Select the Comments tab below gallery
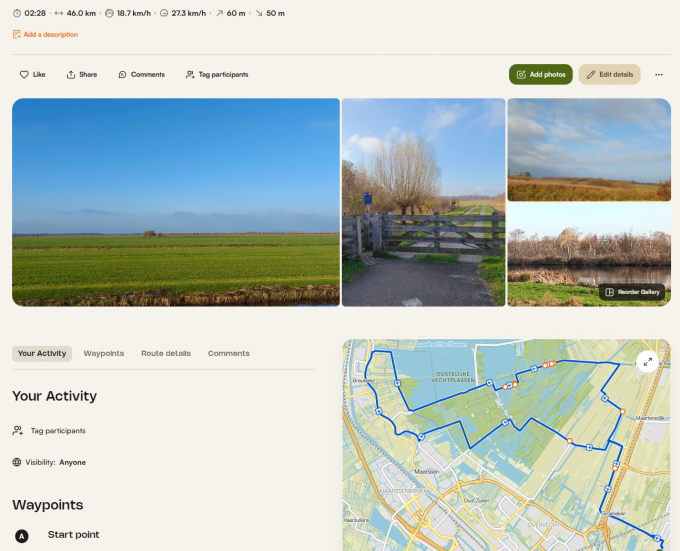Image resolution: width=680 pixels, height=551 pixels. 229,353
